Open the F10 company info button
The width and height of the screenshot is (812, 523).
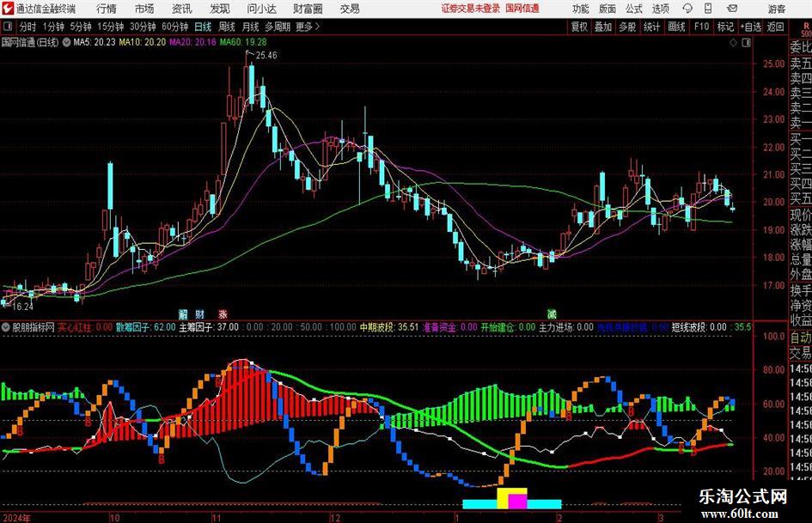pyautogui.click(x=702, y=27)
